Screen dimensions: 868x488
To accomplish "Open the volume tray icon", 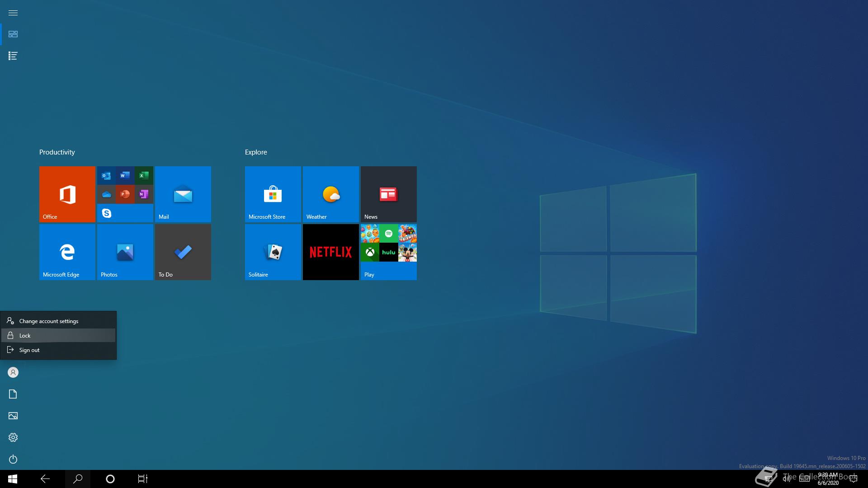I will coord(787,479).
